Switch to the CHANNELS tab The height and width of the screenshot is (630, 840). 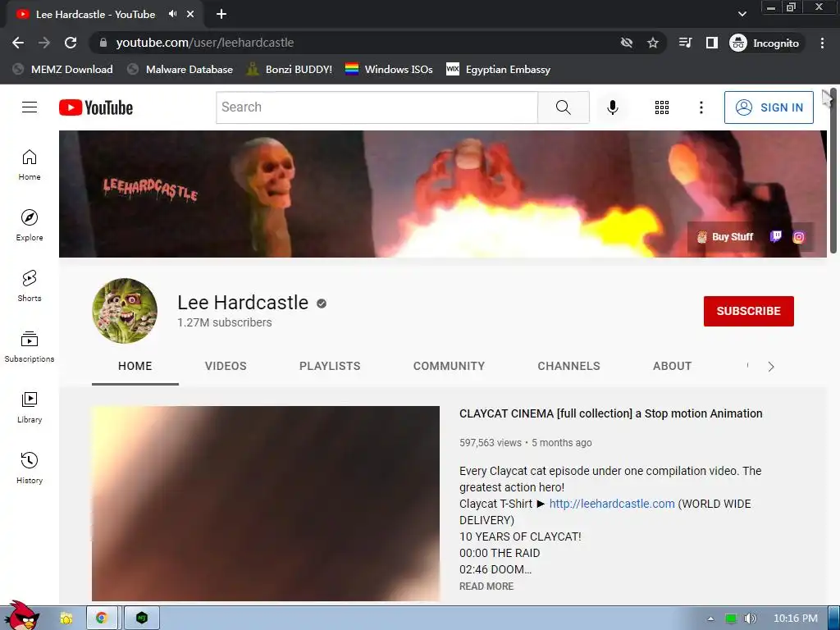click(569, 366)
